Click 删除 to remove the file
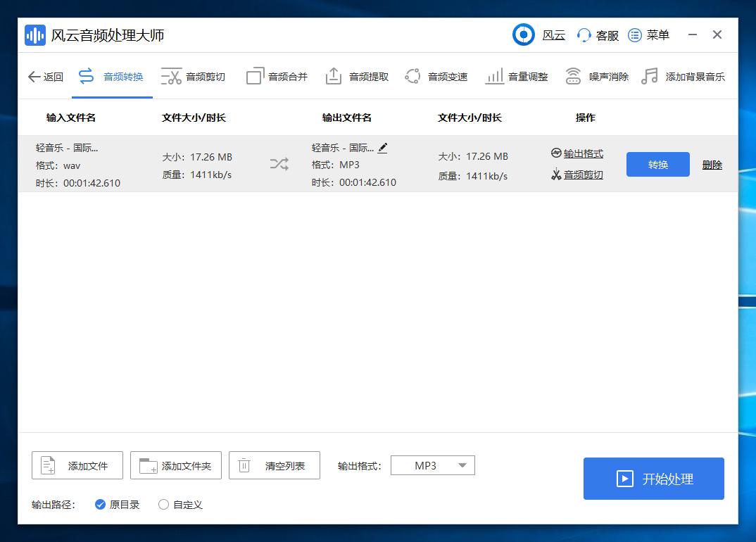 pyautogui.click(x=712, y=164)
